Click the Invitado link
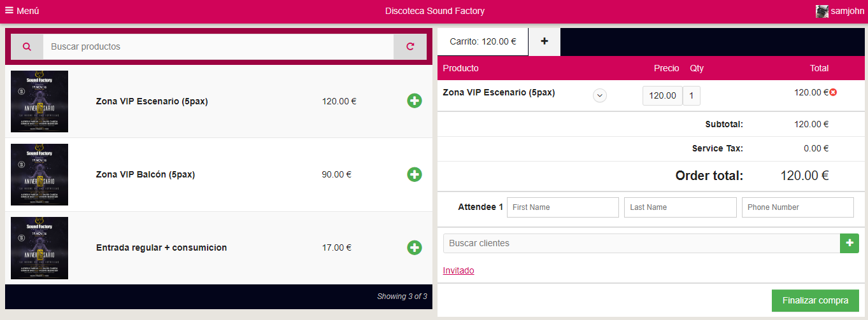This screenshot has height=320, width=868. tap(459, 270)
